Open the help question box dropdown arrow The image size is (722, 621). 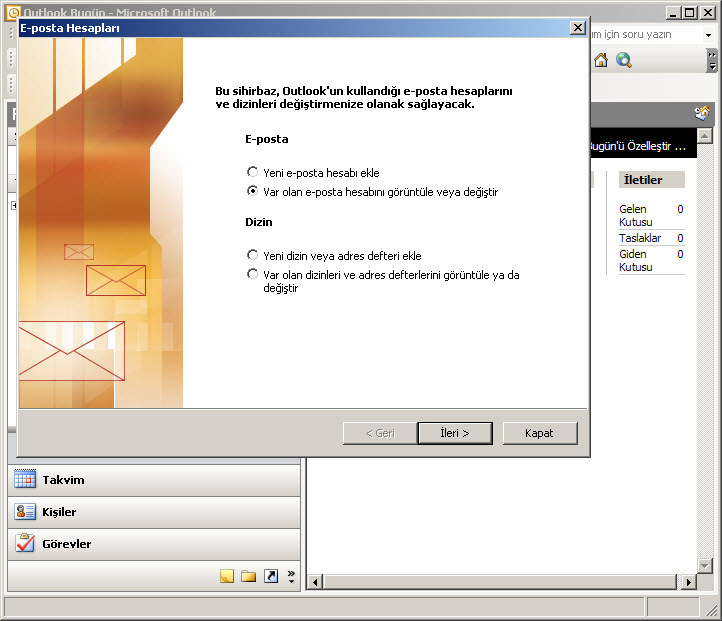708,35
